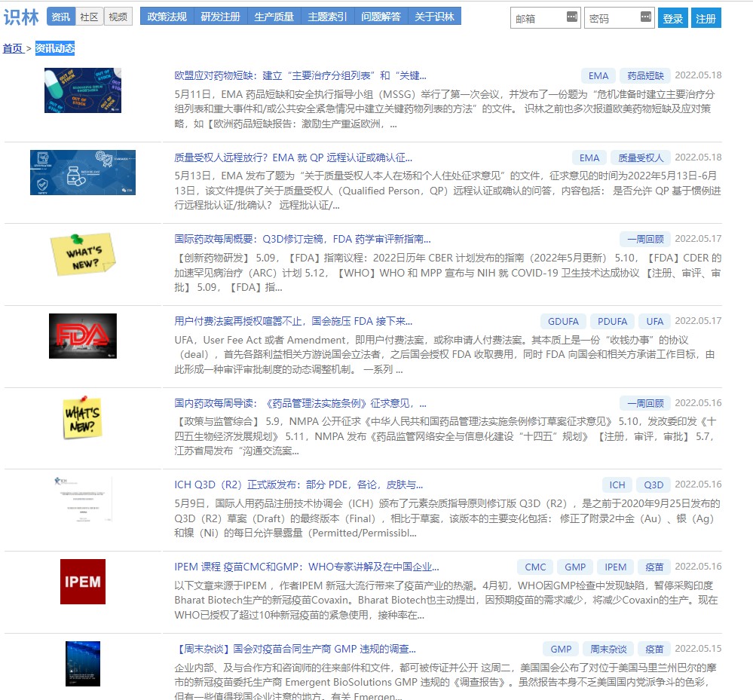Open the red IPEM logo thumbnail
The height and width of the screenshot is (700, 753).
(x=83, y=582)
